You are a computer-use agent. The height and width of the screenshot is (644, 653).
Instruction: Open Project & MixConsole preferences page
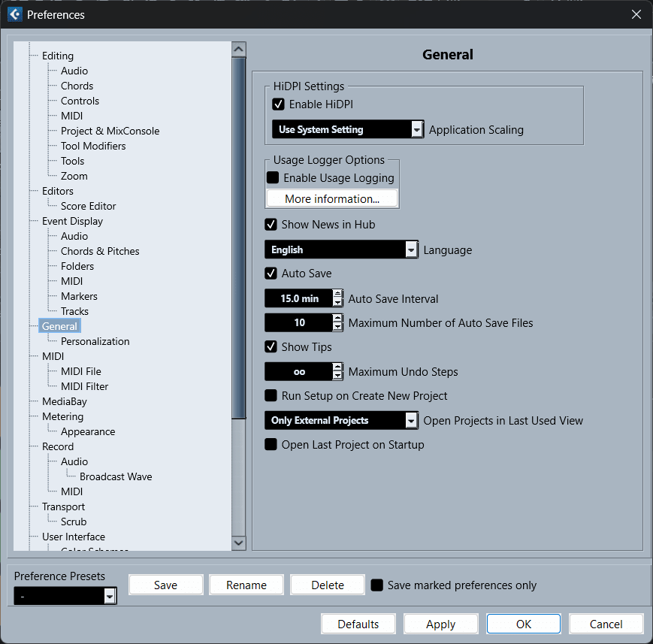[x=110, y=131]
